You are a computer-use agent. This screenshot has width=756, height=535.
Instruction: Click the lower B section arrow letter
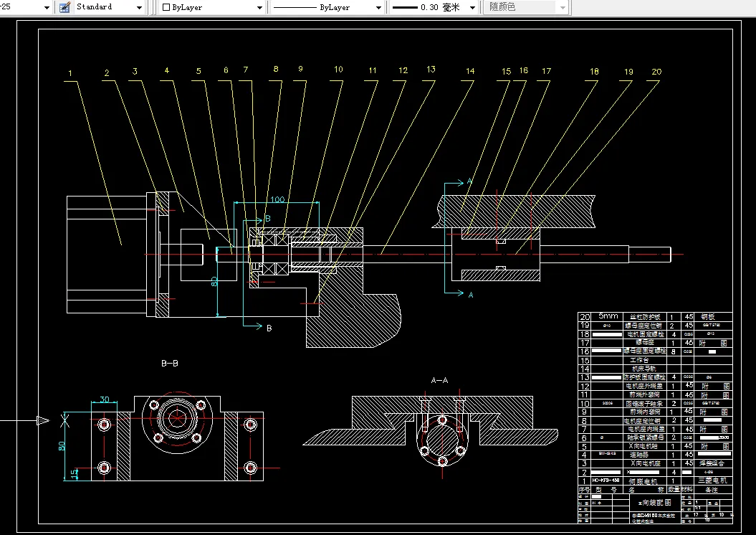point(269,328)
